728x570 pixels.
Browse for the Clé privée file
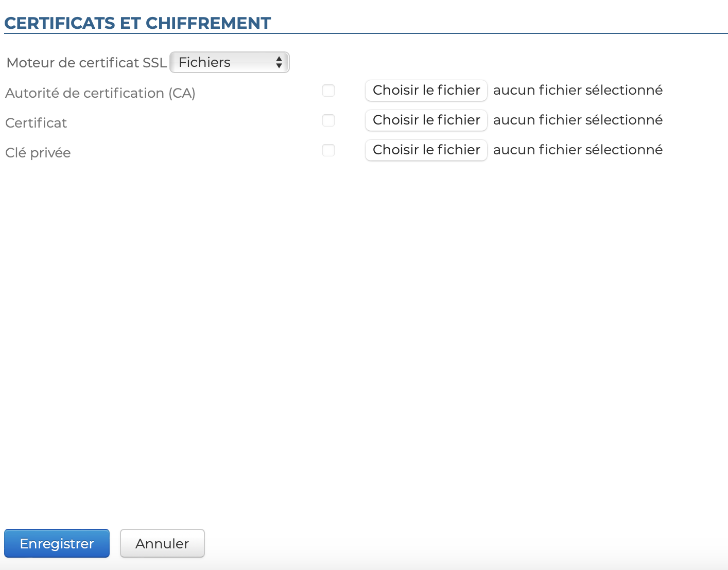[426, 150]
